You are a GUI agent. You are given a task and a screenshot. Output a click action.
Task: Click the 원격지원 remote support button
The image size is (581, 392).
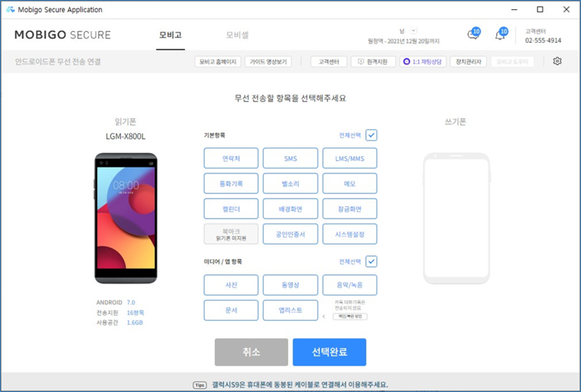373,62
